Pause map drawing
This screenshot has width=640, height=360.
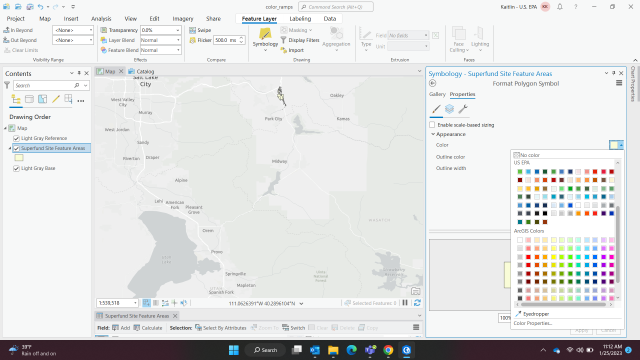(x=405, y=303)
